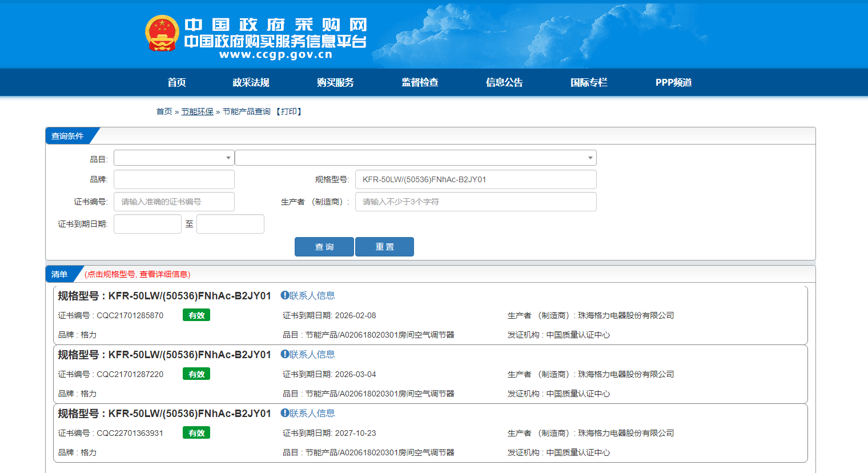The image size is (868, 473).
Task: Click 有效 badge for certificate CQC21701287220
Action: (196, 374)
